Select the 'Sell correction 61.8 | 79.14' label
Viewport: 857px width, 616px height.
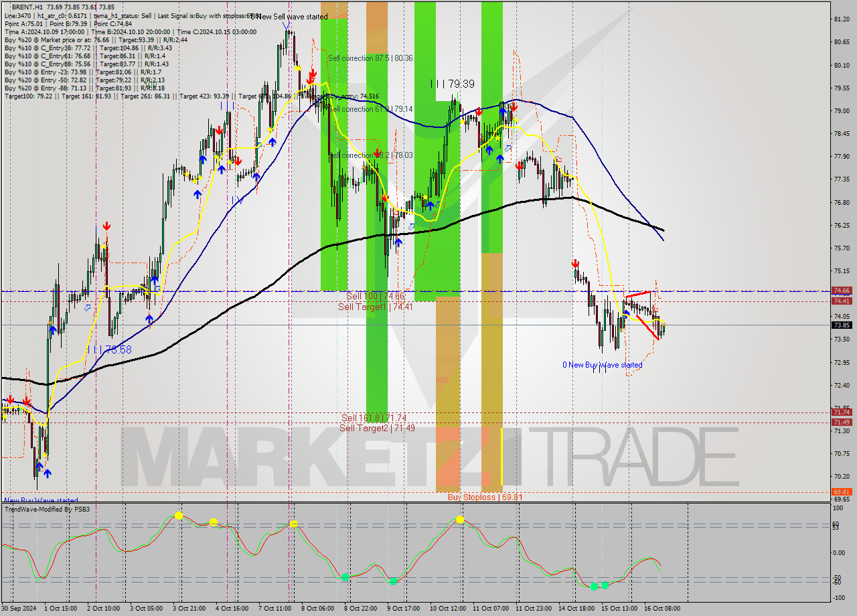click(x=370, y=109)
